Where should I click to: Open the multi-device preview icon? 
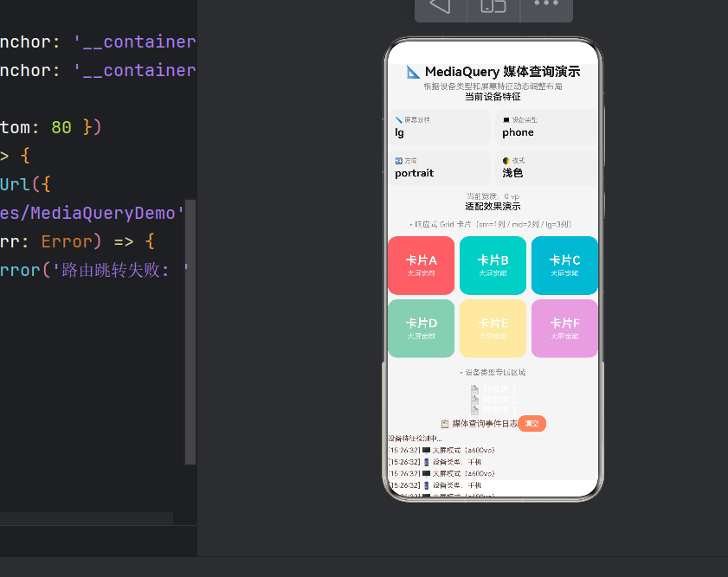[x=493, y=5]
